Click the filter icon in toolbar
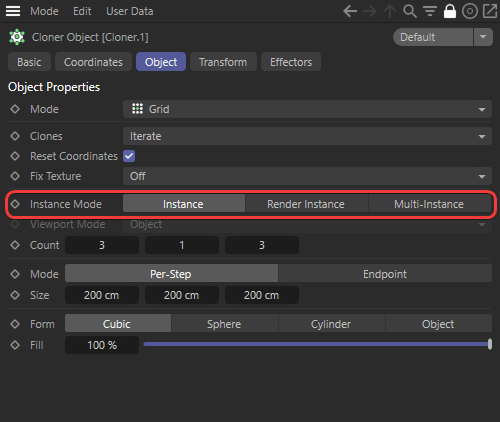Viewport: 500px width, 422px height. tap(430, 11)
